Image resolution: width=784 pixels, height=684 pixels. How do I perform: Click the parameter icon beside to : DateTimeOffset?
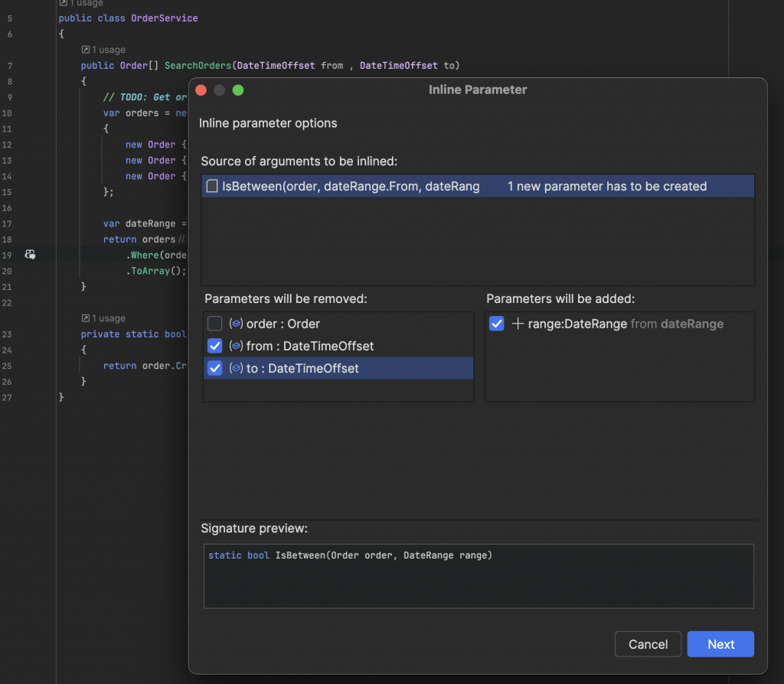pos(236,368)
